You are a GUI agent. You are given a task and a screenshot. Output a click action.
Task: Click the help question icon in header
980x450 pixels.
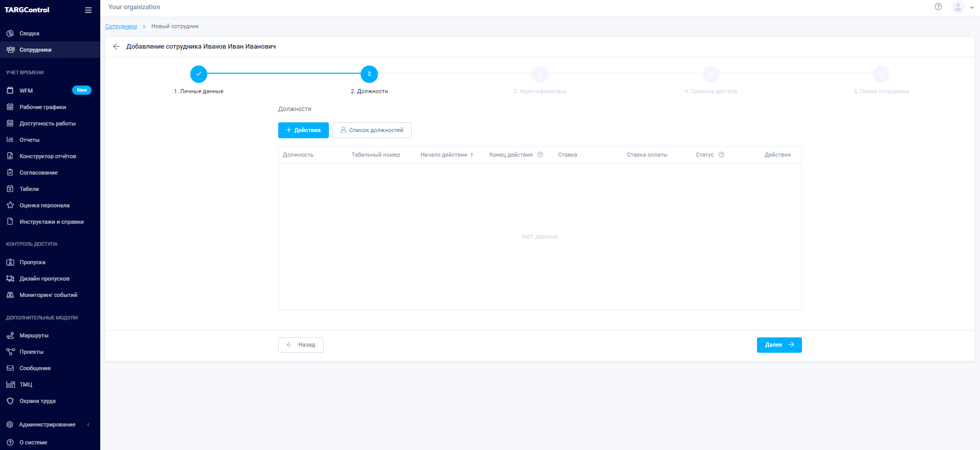(938, 7)
